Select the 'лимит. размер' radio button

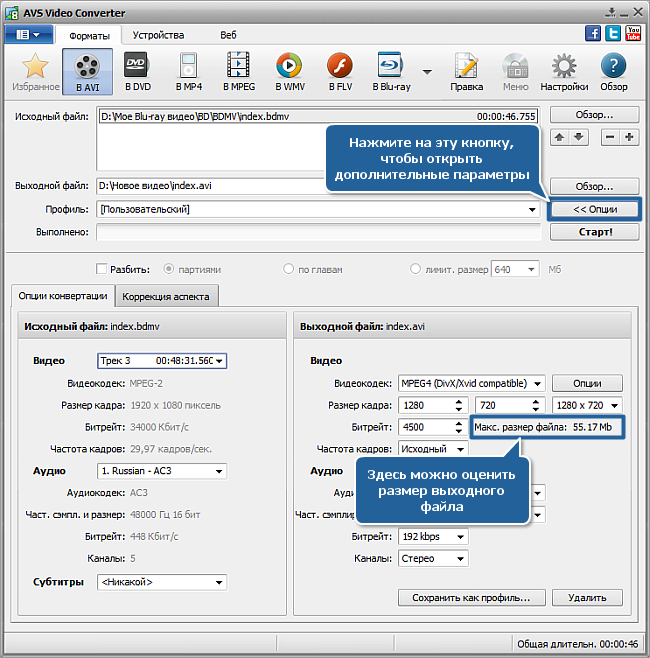[x=415, y=269]
